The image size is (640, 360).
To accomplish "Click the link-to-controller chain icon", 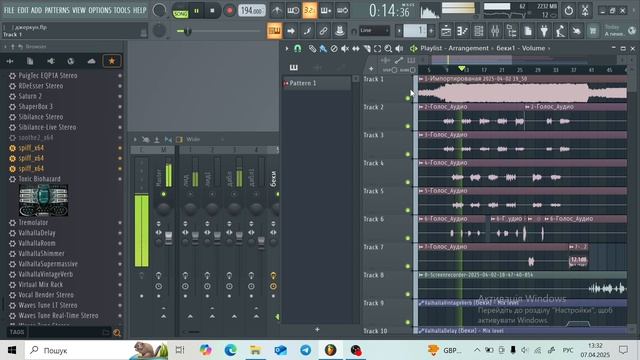I will click(323, 31).
